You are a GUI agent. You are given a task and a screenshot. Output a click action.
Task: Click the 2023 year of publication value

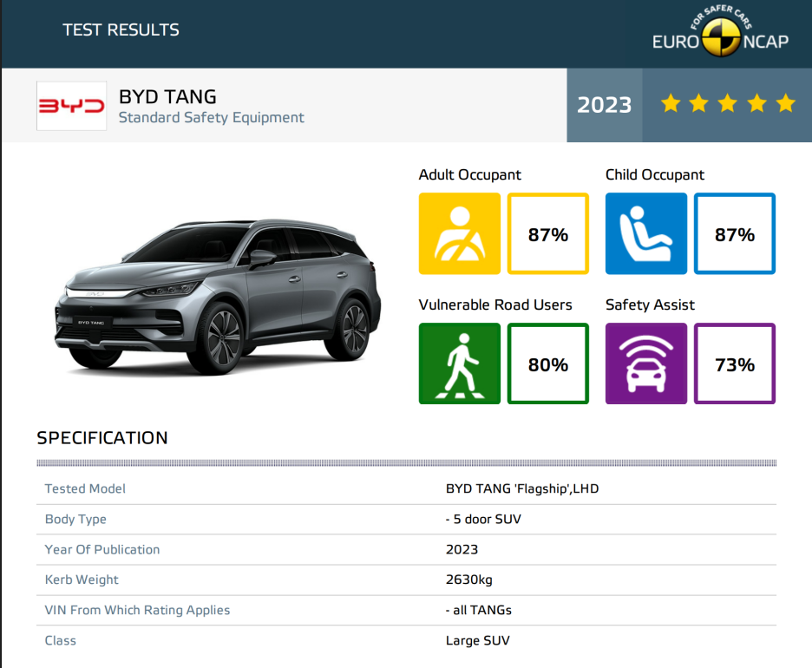pos(462,549)
